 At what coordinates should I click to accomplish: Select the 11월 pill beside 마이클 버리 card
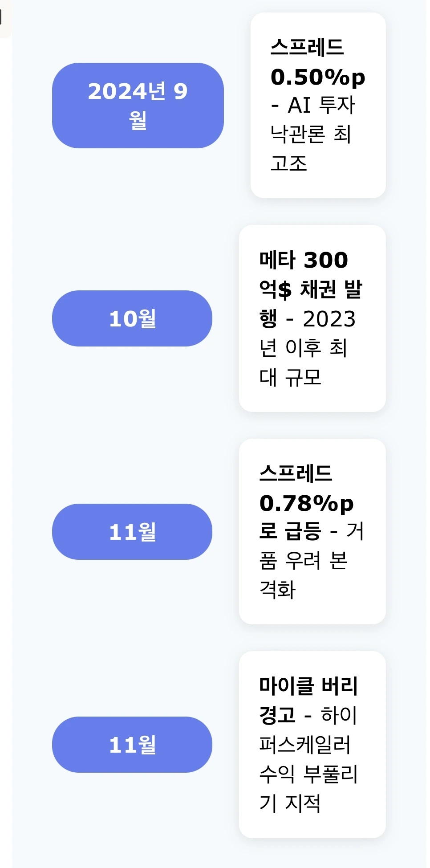[132, 745]
